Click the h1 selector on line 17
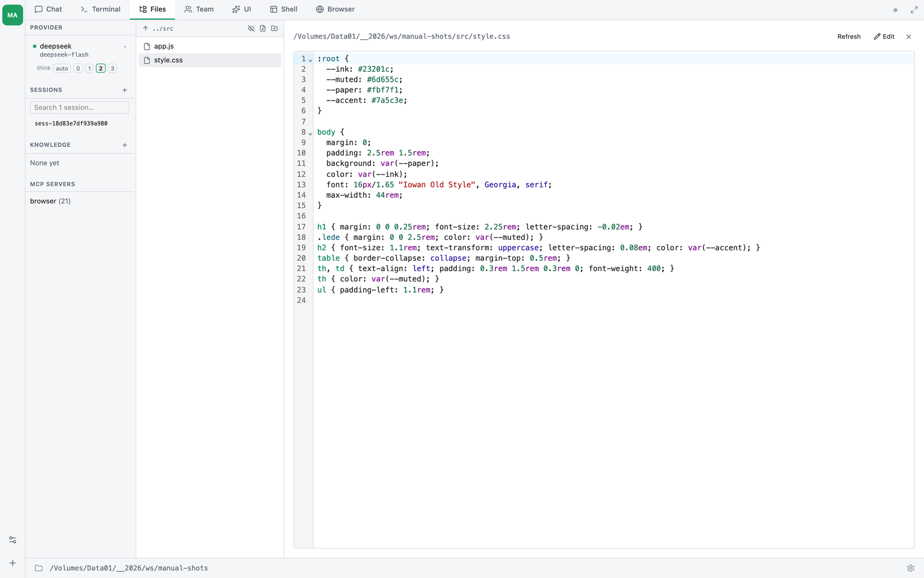This screenshot has width=924, height=578. point(322,227)
